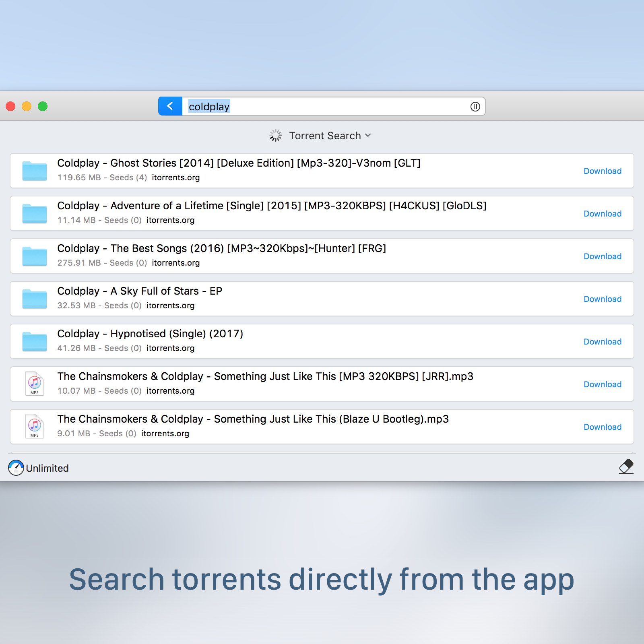Click the 11.14 MB - Seeds (0) text
Screen dimensions: 644x644
(x=99, y=220)
